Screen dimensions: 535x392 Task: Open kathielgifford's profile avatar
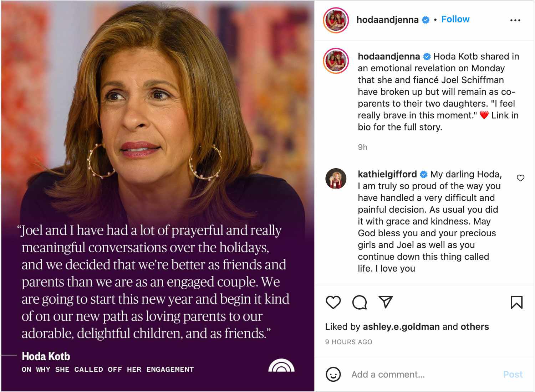336,179
